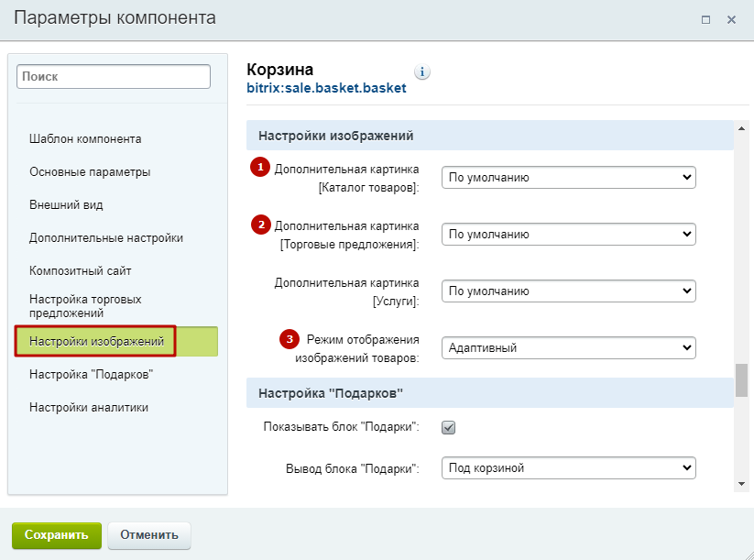
Task: Expand Режим отображения изображений товаров dropdown
Action: point(568,348)
